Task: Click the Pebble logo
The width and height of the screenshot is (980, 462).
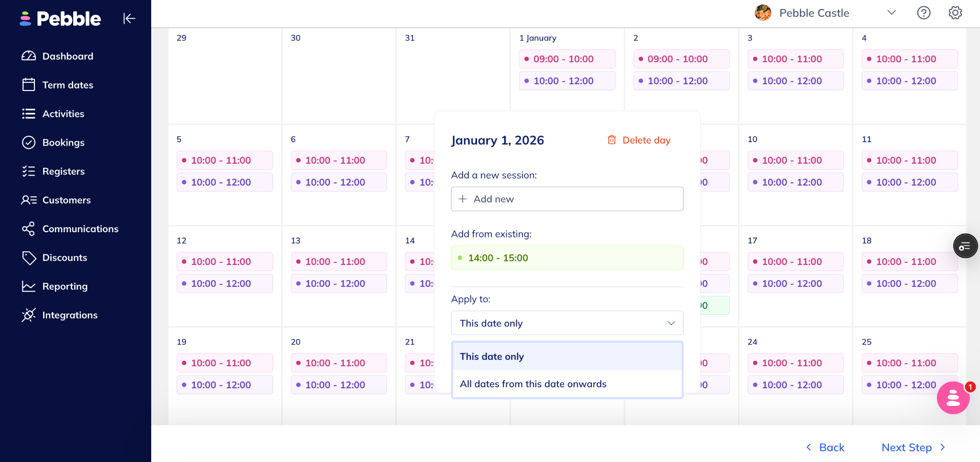Action: (x=60, y=19)
